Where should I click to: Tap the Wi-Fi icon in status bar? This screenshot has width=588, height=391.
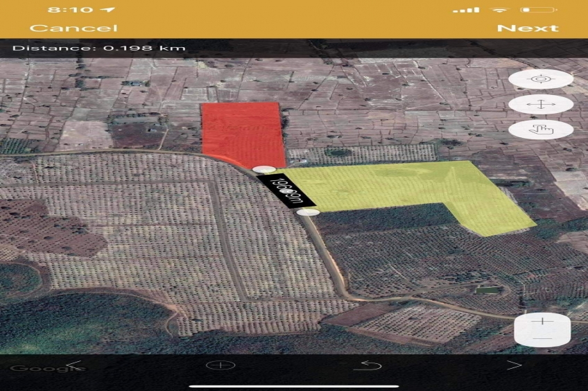tap(499, 10)
